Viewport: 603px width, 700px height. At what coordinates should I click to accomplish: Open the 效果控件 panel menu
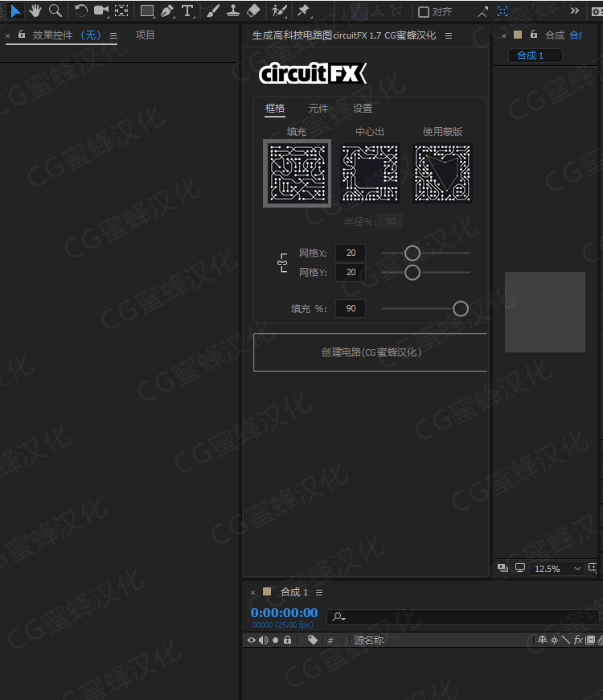pos(113,35)
